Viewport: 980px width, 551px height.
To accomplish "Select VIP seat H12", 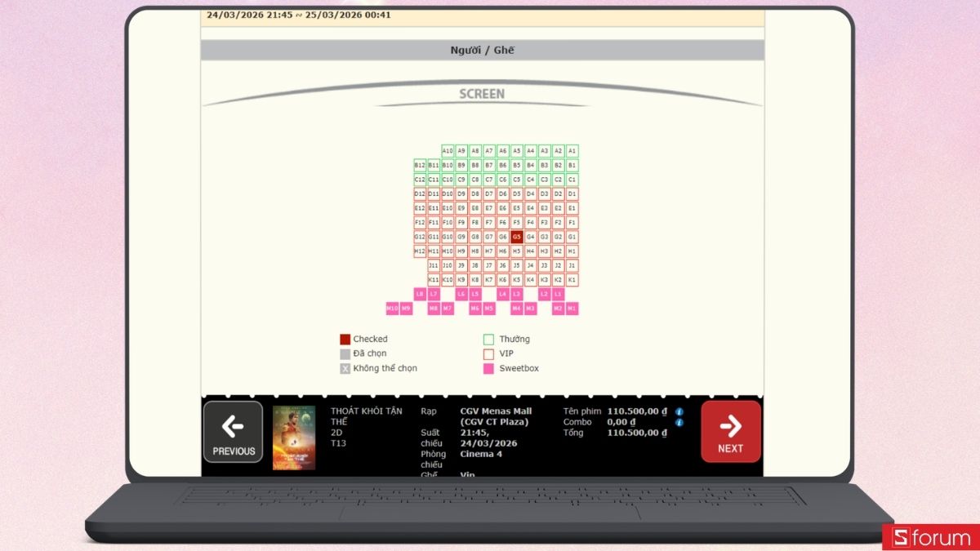I will point(420,251).
